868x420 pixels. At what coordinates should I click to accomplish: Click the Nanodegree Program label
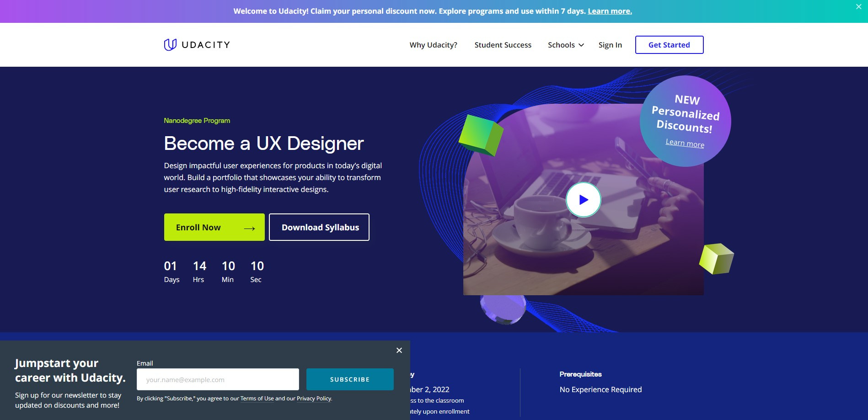pyautogui.click(x=197, y=121)
